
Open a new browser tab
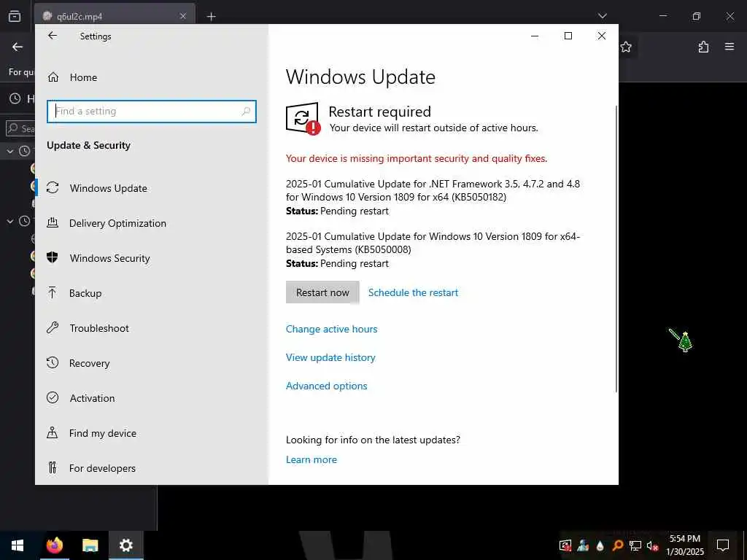click(211, 17)
